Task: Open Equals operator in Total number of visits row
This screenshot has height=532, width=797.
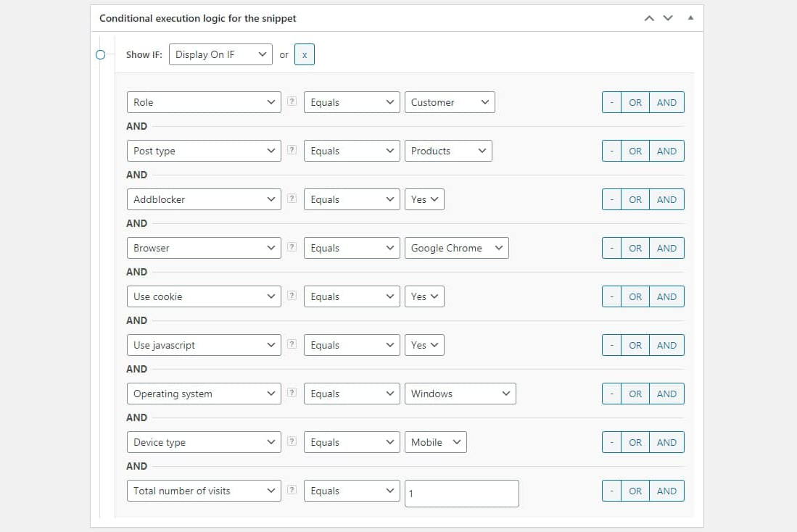Action: (352, 491)
